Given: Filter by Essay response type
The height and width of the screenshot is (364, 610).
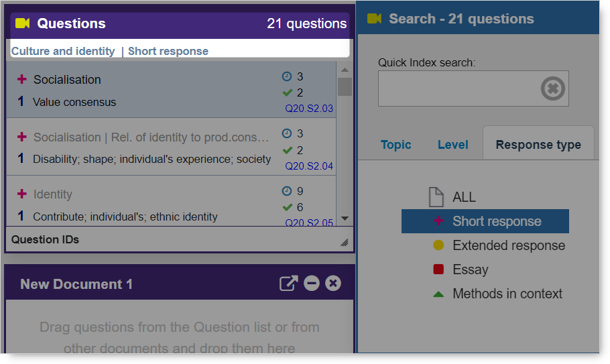Looking at the screenshot, I should tap(470, 269).
